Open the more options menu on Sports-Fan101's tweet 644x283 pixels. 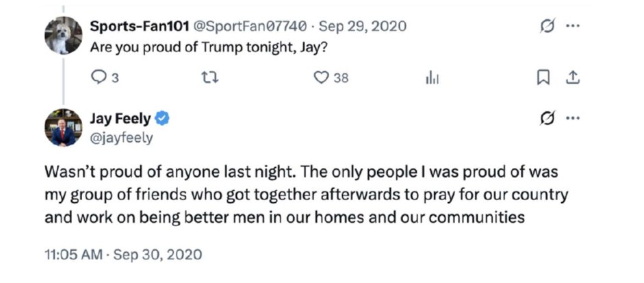click(574, 27)
